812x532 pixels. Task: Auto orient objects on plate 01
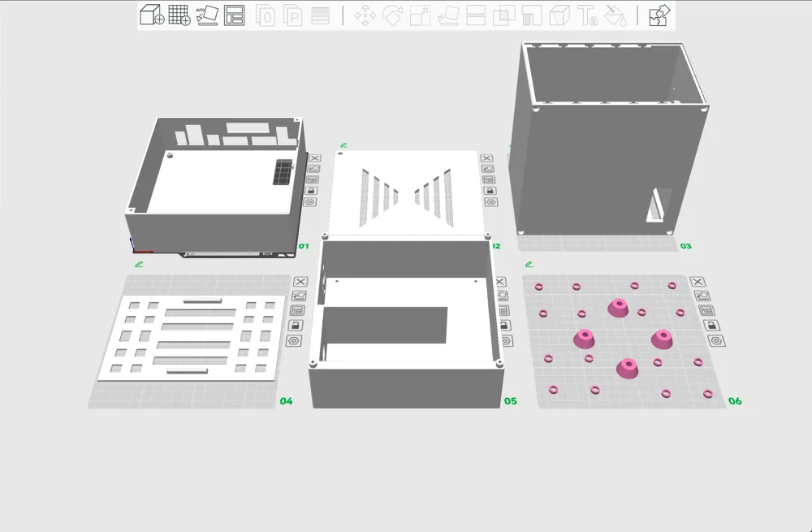[313, 169]
